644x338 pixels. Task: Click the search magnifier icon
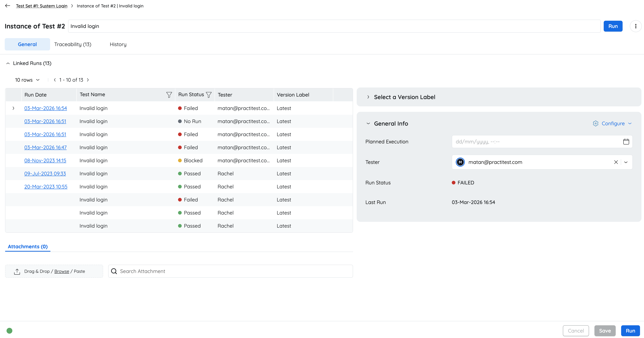click(x=114, y=271)
